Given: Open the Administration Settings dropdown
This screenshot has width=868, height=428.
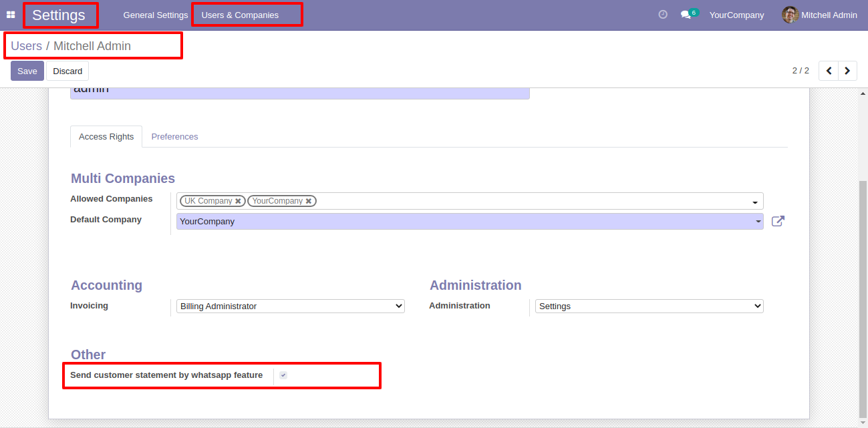Looking at the screenshot, I should [649, 306].
